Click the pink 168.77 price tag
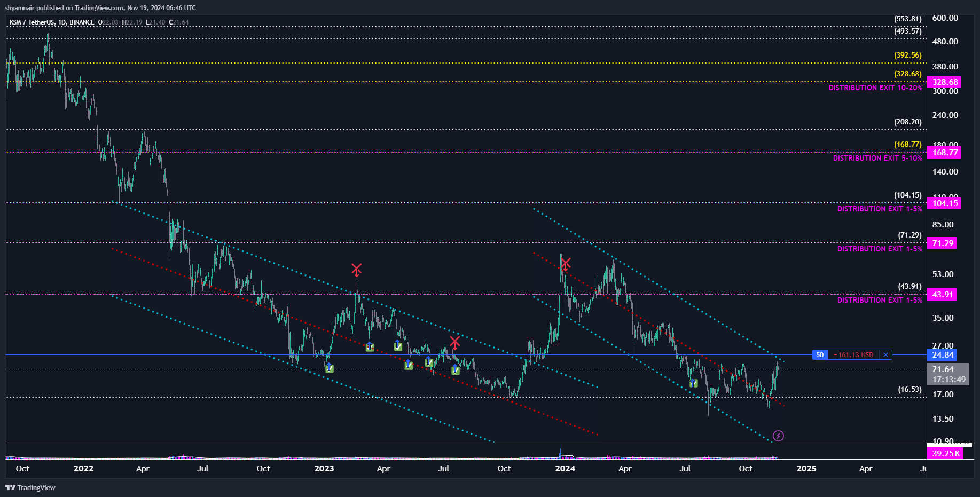 (944, 153)
